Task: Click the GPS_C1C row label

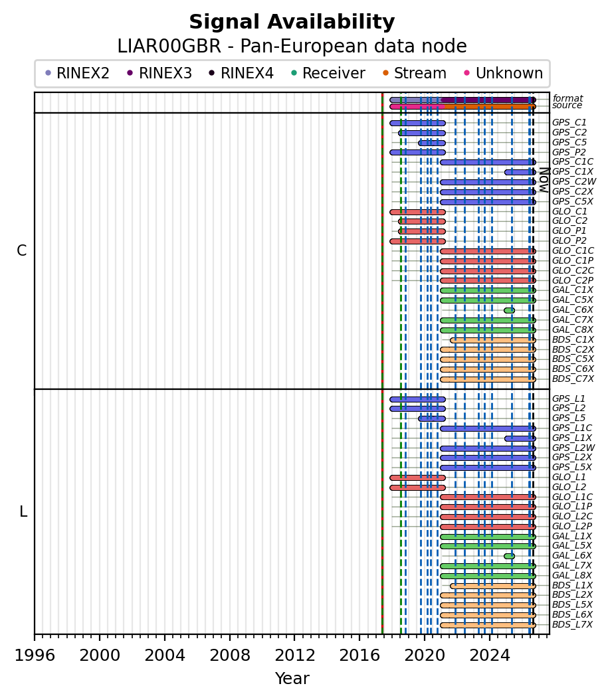Action: [x=573, y=161]
